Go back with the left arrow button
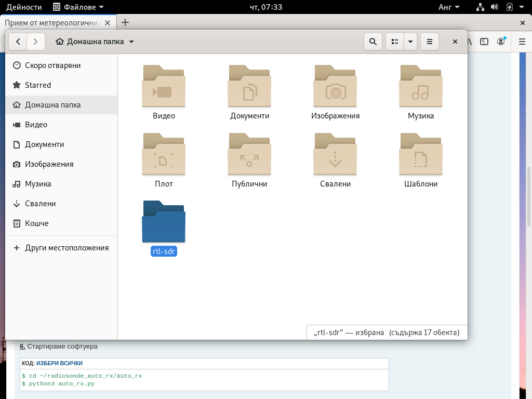The height and width of the screenshot is (399, 532). point(18,42)
